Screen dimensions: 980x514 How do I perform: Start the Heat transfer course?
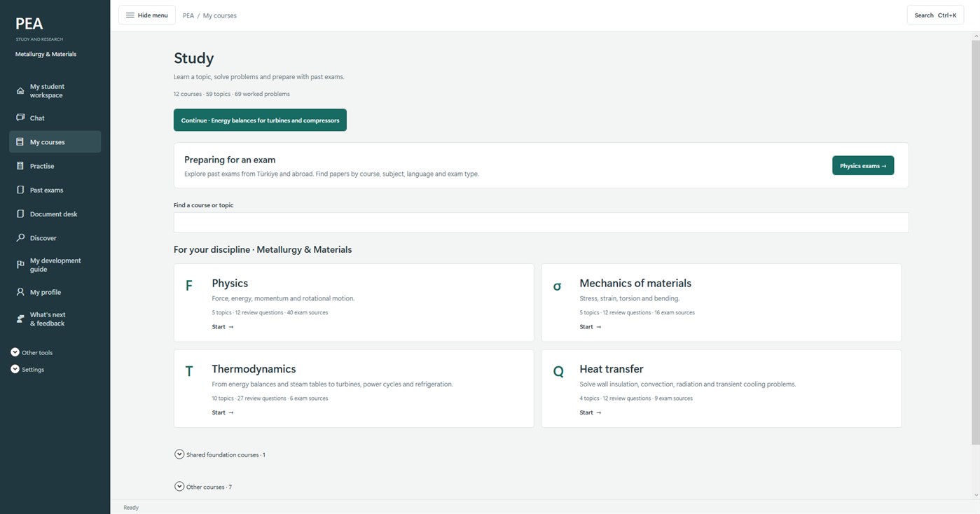pyautogui.click(x=591, y=412)
